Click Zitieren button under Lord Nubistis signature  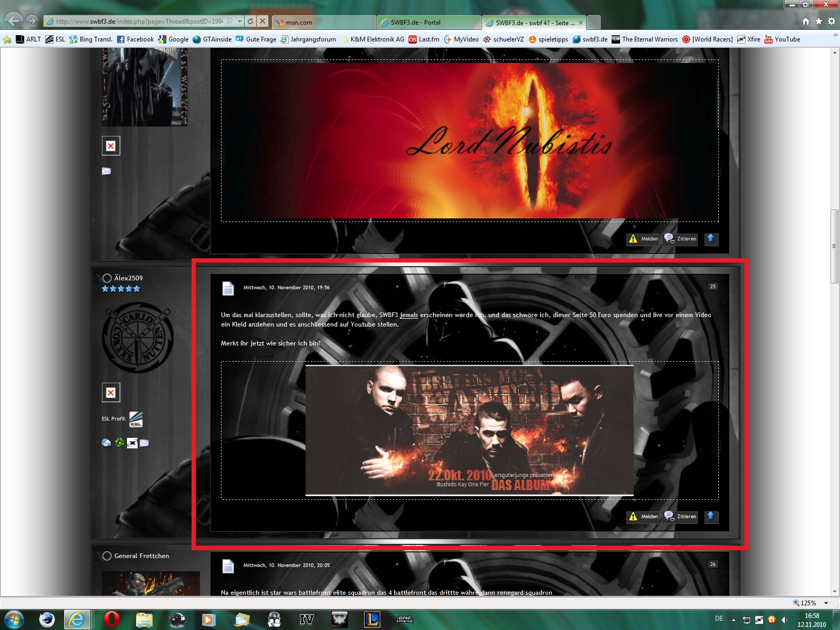pyautogui.click(x=680, y=239)
